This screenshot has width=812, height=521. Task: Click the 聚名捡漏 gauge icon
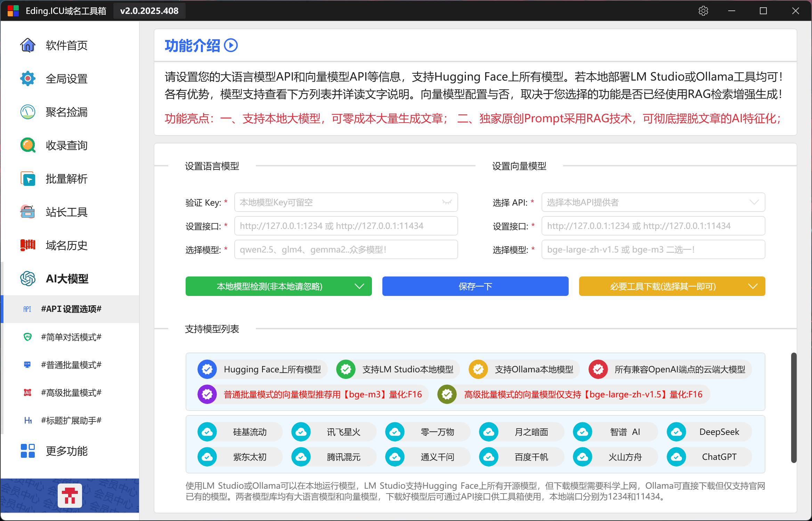pyautogui.click(x=27, y=112)
